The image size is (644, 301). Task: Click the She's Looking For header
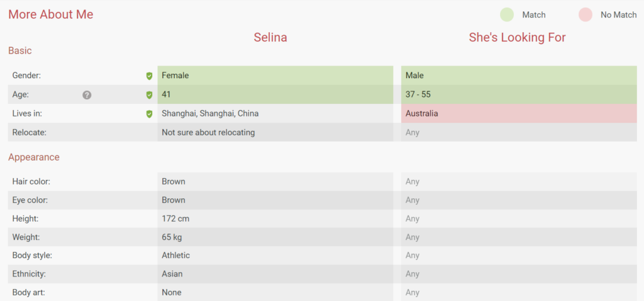(517, 38)
